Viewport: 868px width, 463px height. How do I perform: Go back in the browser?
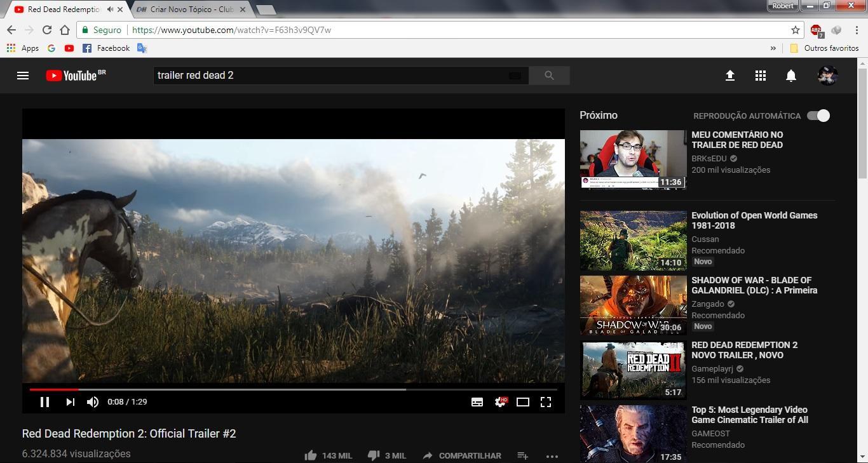pyautogui.click(x=11, y=30)
